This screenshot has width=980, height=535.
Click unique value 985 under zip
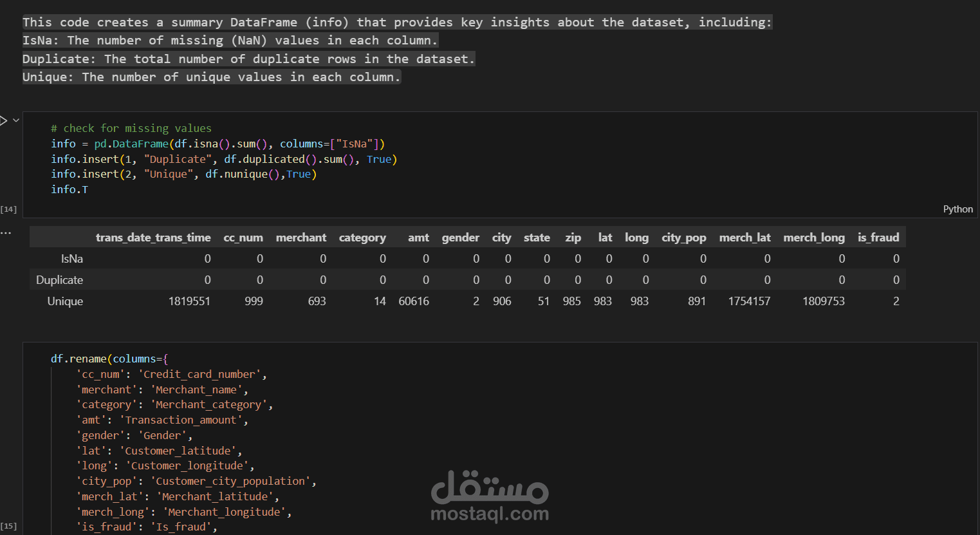pyautogui.click(x=571, y=301)
